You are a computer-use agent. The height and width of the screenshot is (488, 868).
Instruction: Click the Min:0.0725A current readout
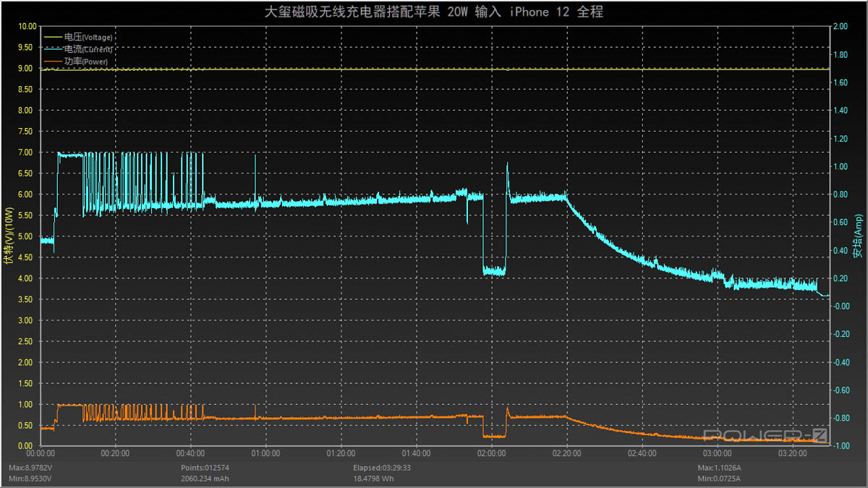(719, 479)
